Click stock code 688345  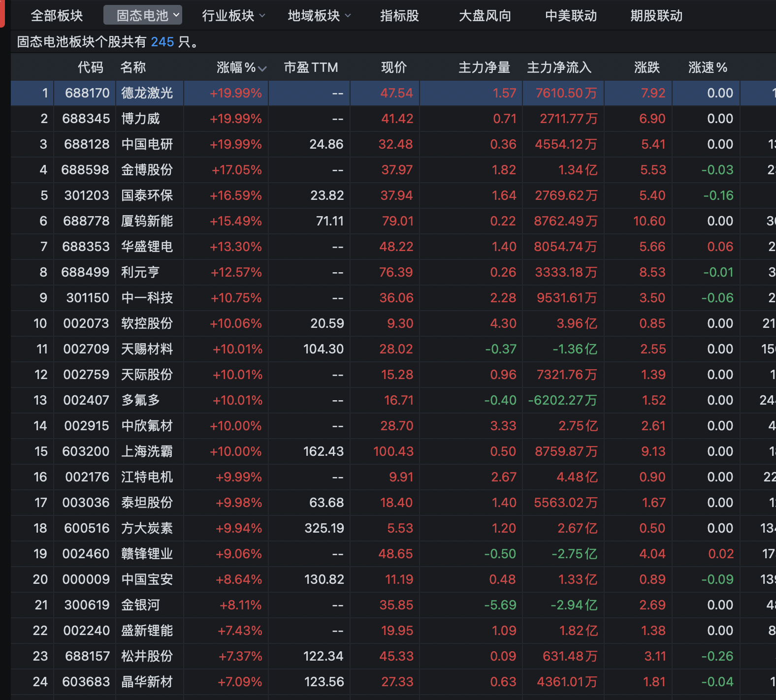(86, 119)
